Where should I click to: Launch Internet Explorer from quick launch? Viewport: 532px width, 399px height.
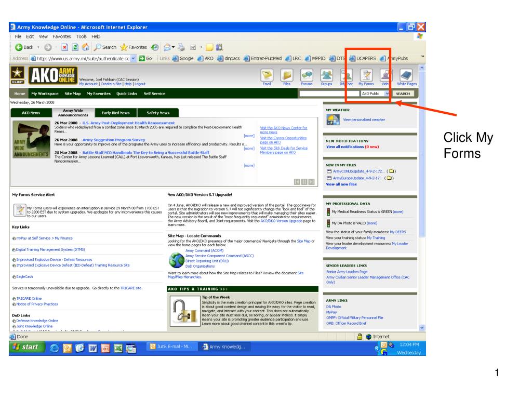(54, 348)
